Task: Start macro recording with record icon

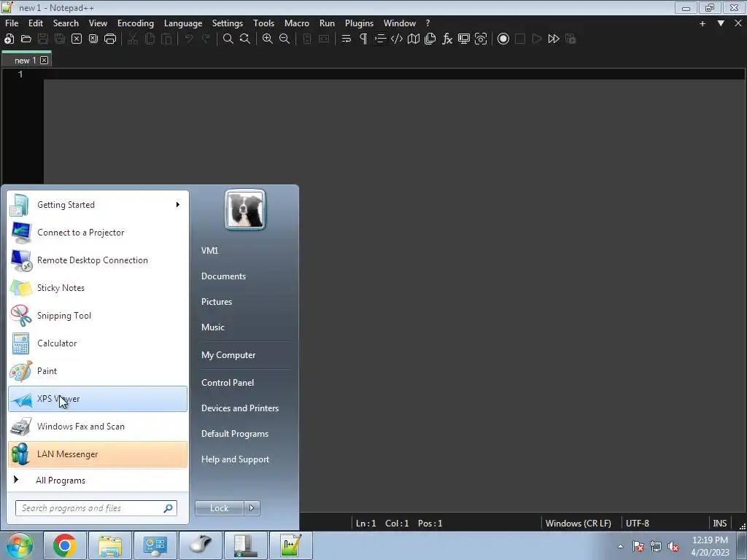Action: click(x=503, y=39)
